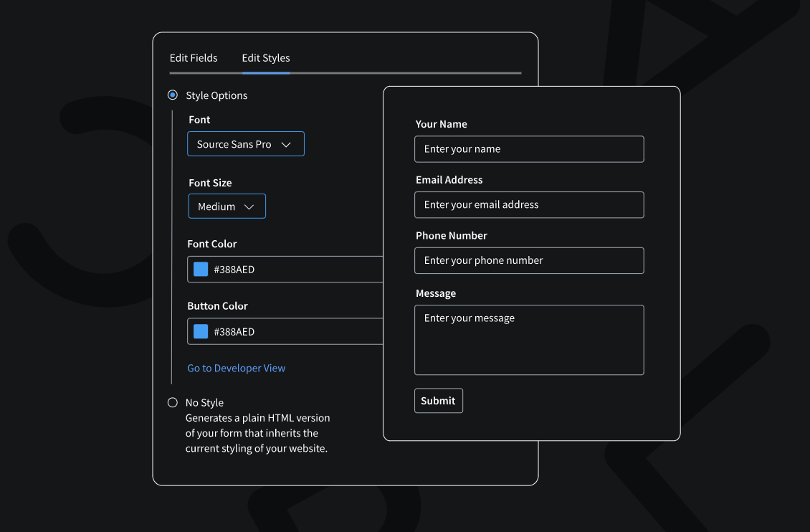Click the Enter your email address field

(529, 205)
